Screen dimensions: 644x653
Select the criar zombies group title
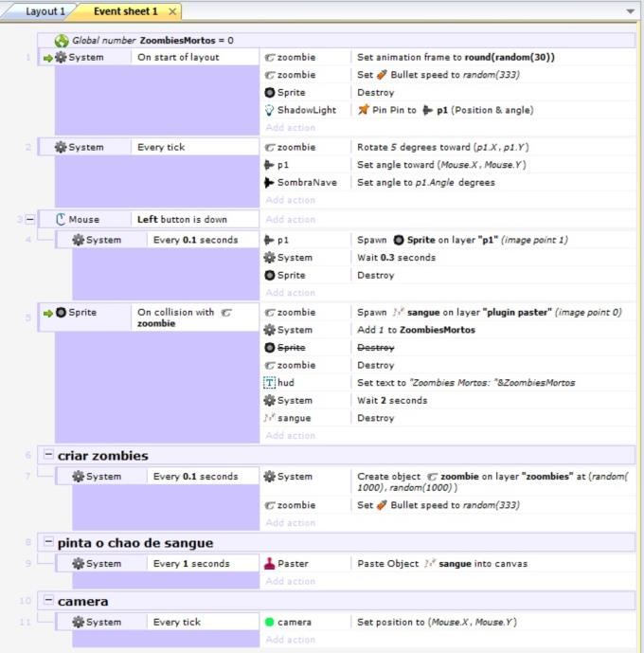103,455
